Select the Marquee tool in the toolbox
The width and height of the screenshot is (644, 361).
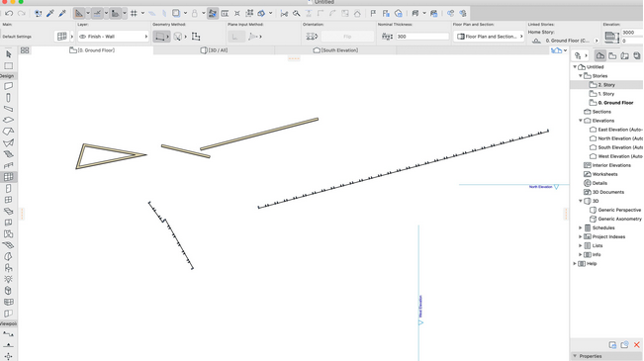tap(8, 65)
